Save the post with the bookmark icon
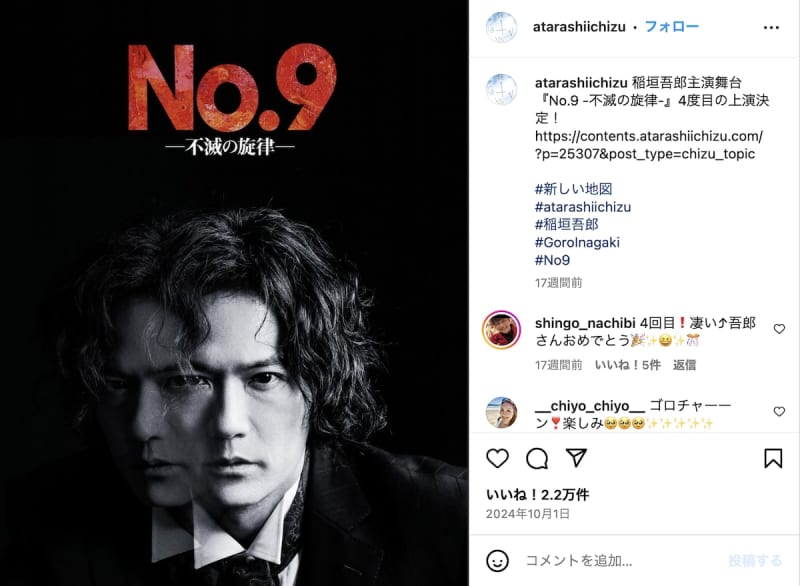Screen dimensions: 800x586 coord(773,458)
